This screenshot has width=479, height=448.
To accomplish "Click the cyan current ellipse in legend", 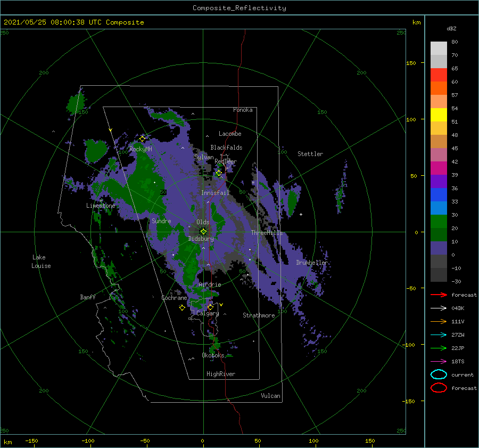I will click(x=439, y=374).
